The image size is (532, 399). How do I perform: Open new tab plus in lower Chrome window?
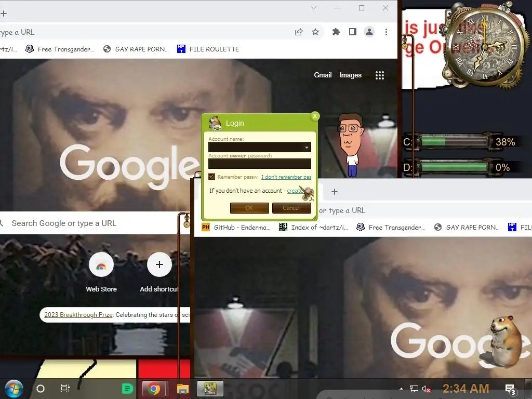pos(335,192)
